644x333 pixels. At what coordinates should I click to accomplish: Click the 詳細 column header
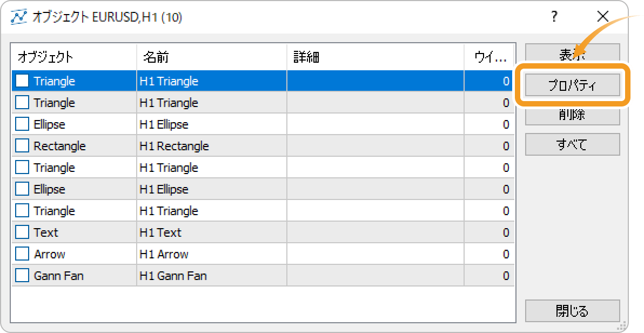[375, 57]
